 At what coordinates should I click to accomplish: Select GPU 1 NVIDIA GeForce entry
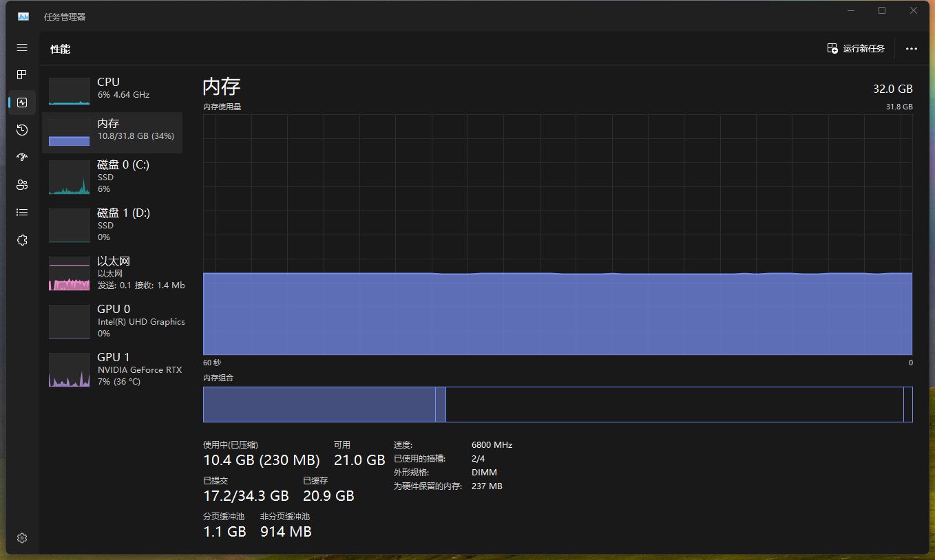[112, 369]
